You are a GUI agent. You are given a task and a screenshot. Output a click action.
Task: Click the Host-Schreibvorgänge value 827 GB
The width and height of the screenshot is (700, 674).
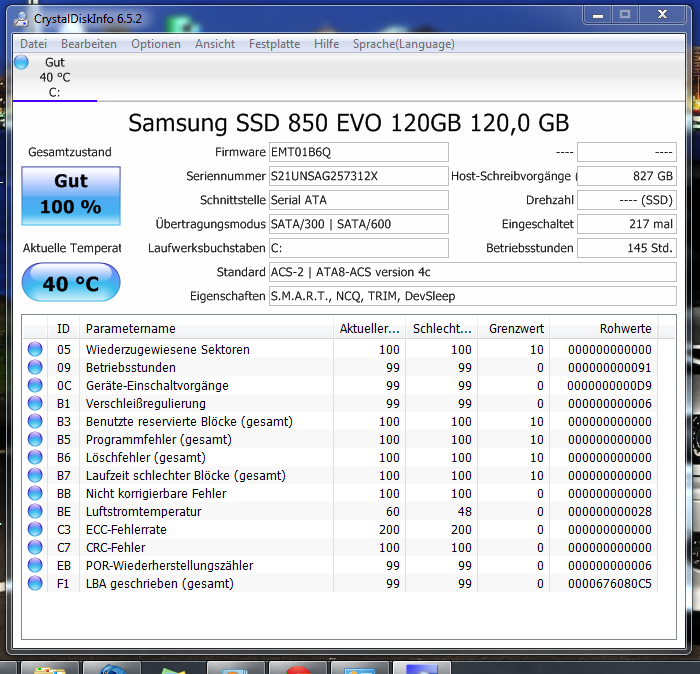tap(627, 176)
